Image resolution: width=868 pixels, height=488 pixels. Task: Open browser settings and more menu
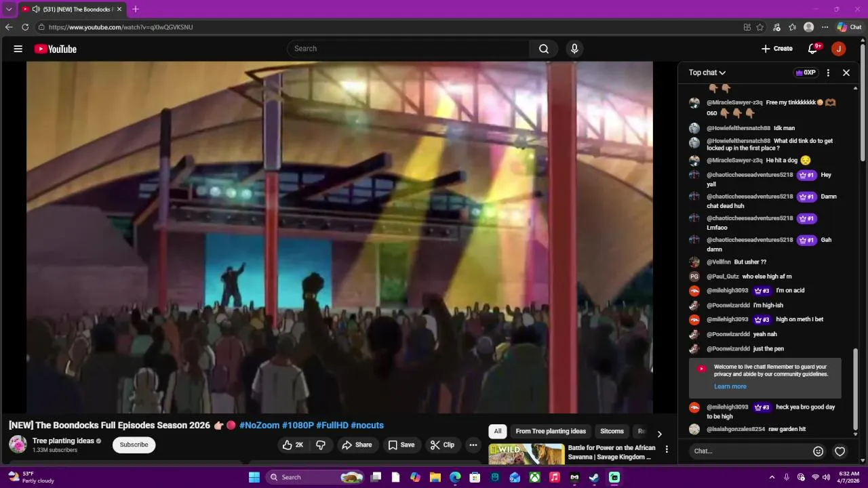tap(825, 27)
